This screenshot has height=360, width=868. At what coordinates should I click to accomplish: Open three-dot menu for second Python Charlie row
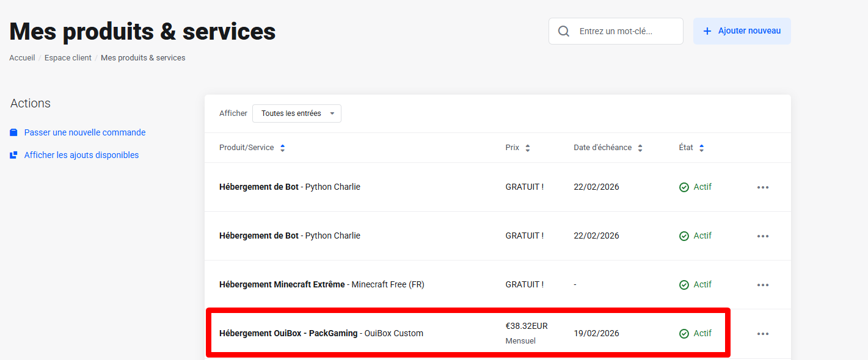[762, 236]
